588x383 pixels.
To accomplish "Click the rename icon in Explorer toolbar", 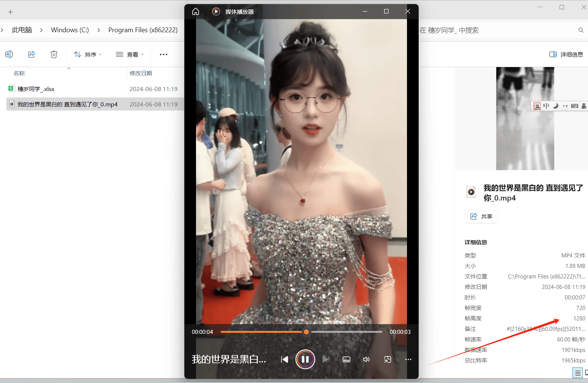I will [9, 54].
